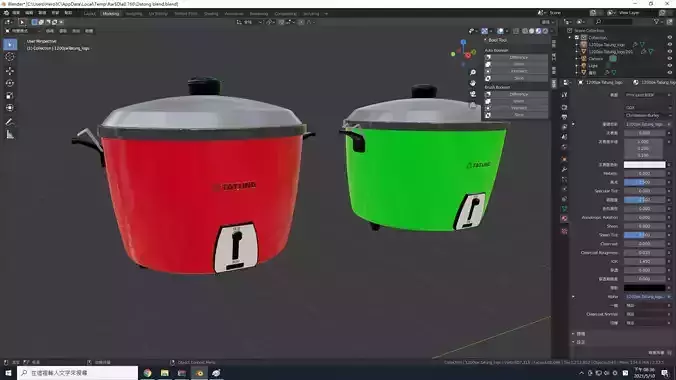Open the Render properties tab icon
The width and height of the screenshot is (676, 380).
tap(564, 107)
